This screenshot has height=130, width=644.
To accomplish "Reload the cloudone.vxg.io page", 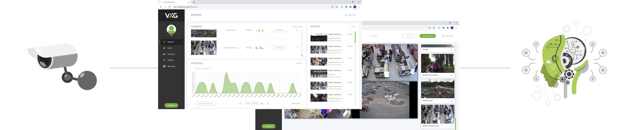I will [x=169, y=7].
